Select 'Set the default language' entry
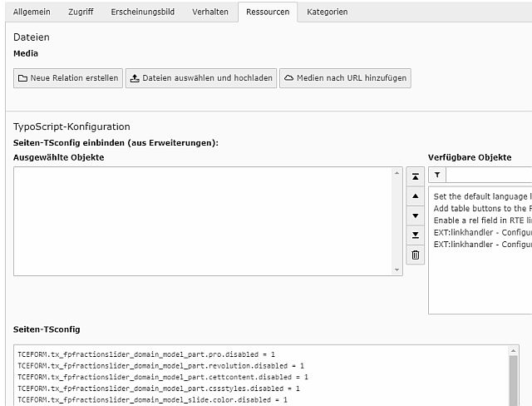Image resolution: width=532 pixels, height=406 pixels. [482, 196]
